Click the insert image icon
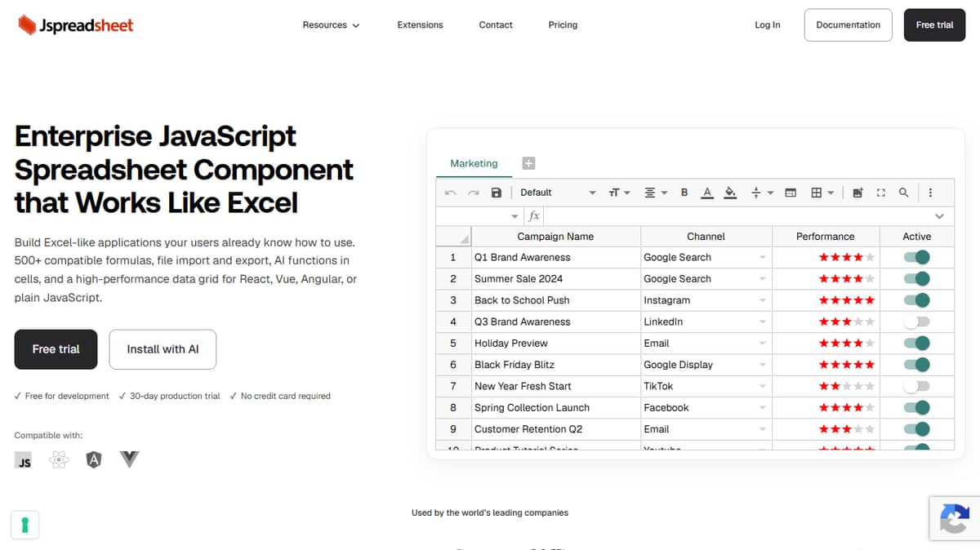 click(x=857, y=193)
